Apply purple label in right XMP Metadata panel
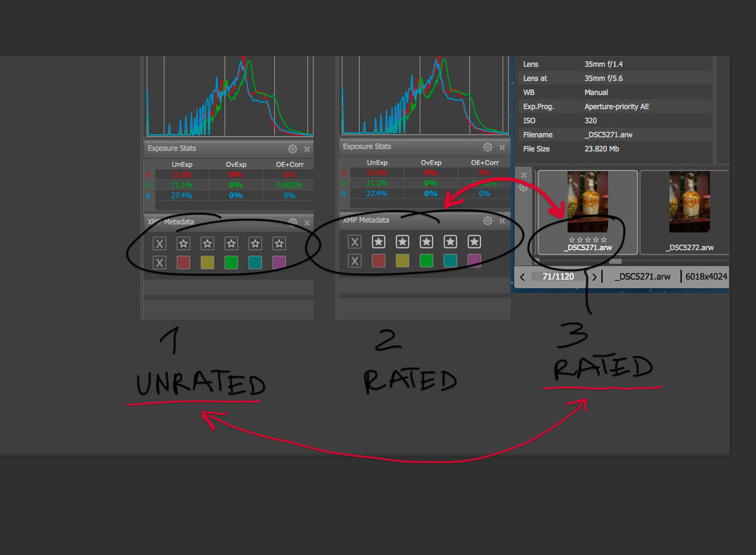 tap(474, 261)
